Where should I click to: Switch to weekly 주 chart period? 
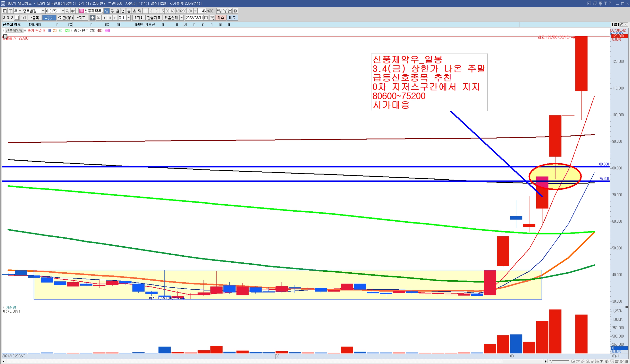click(x=112, y=11)
